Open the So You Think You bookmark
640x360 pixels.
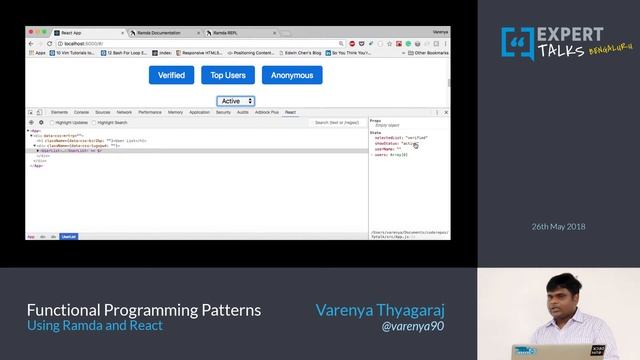(x=348, y=53)
